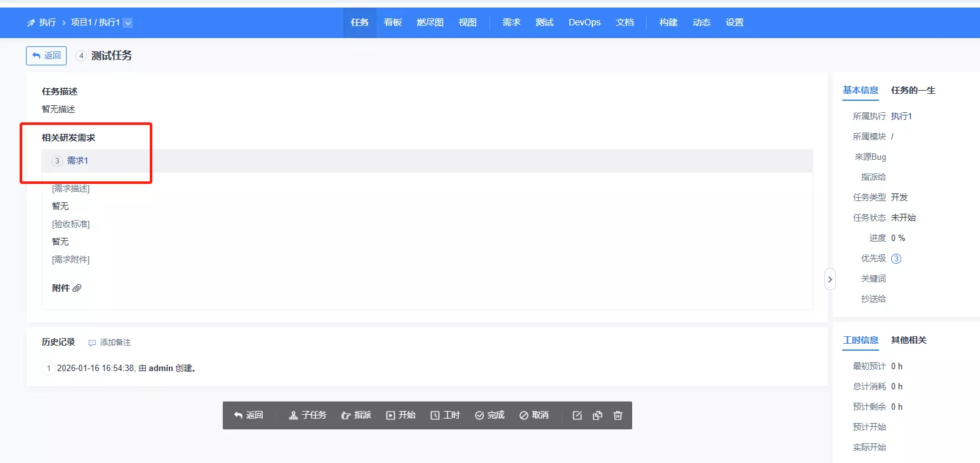Switch to DevOps in the top navigation
The image size is (980, 463).
click(585, 22)
